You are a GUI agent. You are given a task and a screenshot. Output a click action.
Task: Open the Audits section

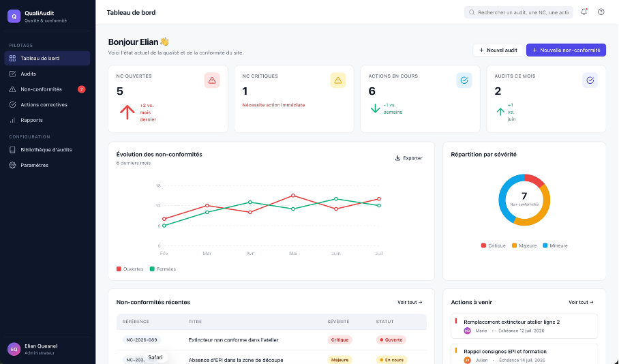[47, 74]
